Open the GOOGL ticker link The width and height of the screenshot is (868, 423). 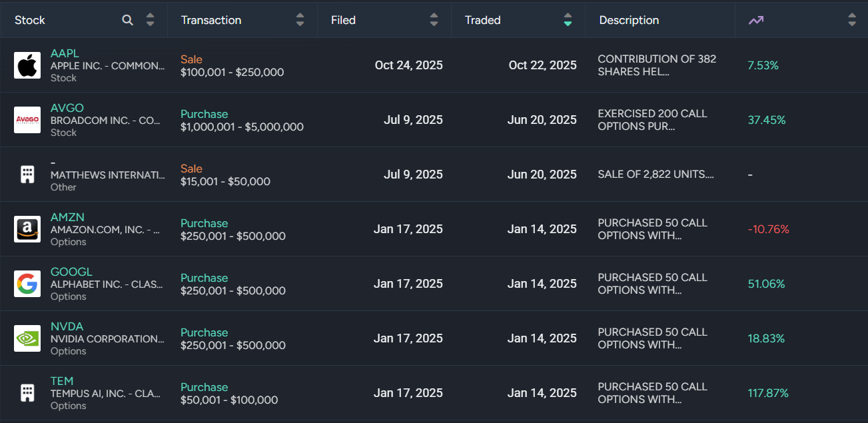pyautogui.click(x=71, y=272)
